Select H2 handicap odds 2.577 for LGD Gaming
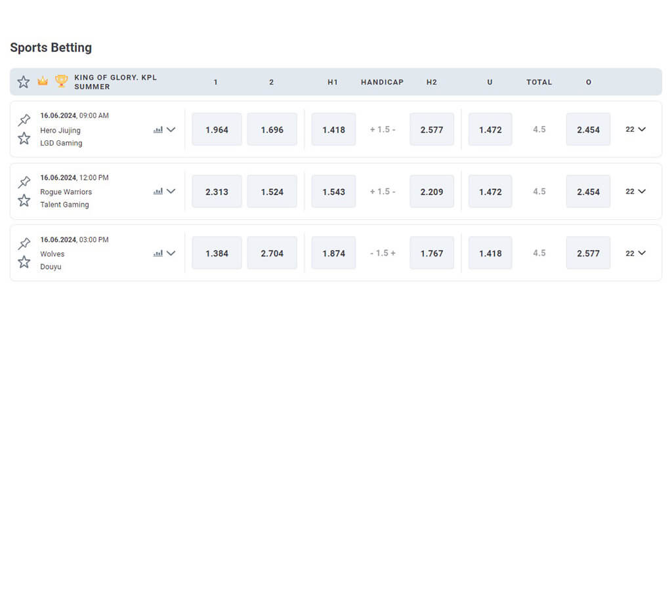Image resolution: width=672 pixels, height=616 pixels. click(x=432, y=129)
